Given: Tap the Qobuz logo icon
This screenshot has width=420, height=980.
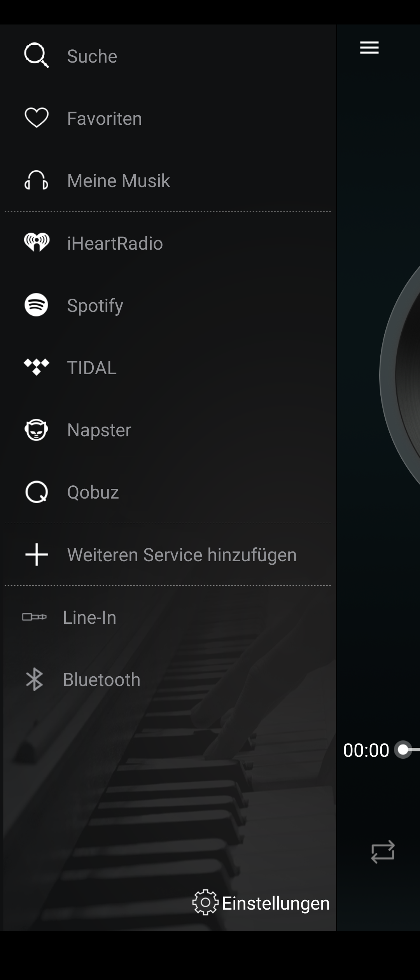Looking at the screenshot, I should tap(36, 492).
